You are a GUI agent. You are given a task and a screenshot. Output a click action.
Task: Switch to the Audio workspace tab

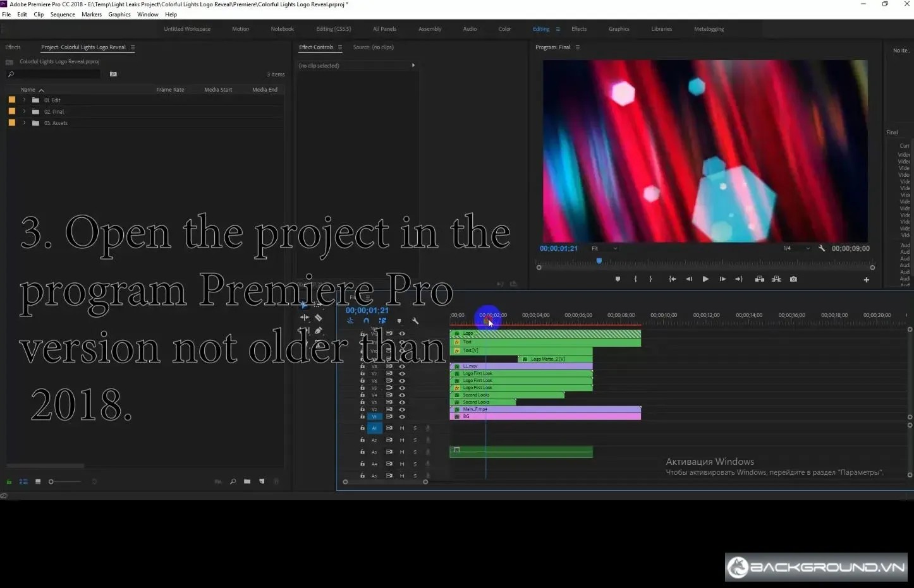pyautogui.click(x=470, y=29)
